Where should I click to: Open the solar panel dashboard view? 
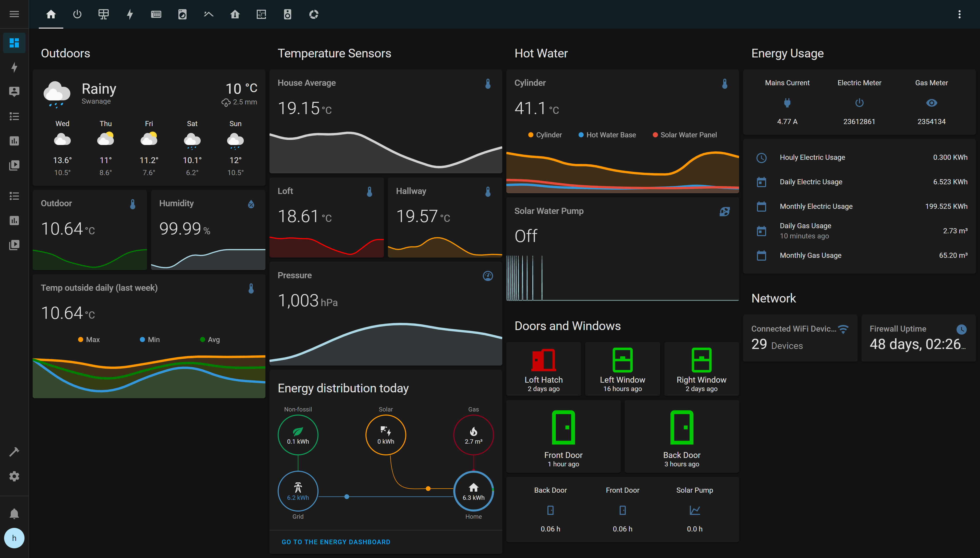coord(103,14)
